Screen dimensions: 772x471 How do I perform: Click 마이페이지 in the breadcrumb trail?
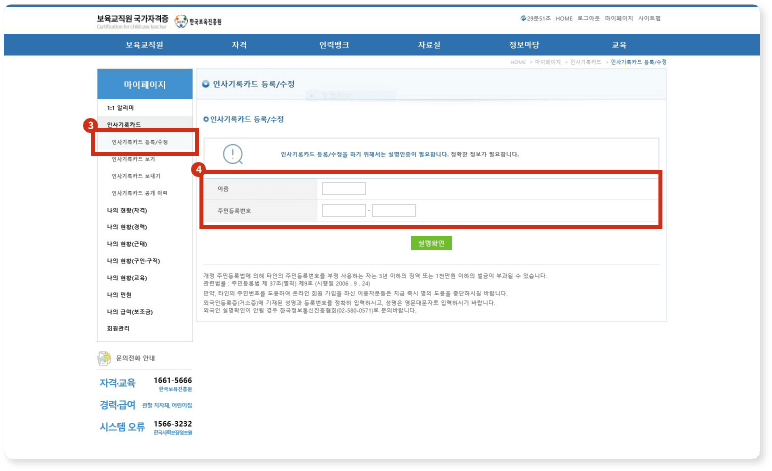pos(547,62)
